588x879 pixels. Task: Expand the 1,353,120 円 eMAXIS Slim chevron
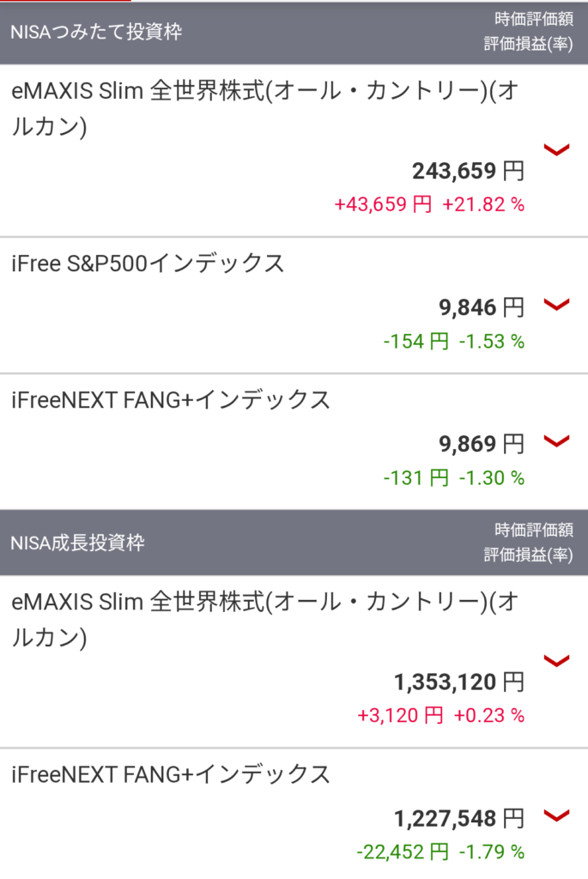click(557, 660)
